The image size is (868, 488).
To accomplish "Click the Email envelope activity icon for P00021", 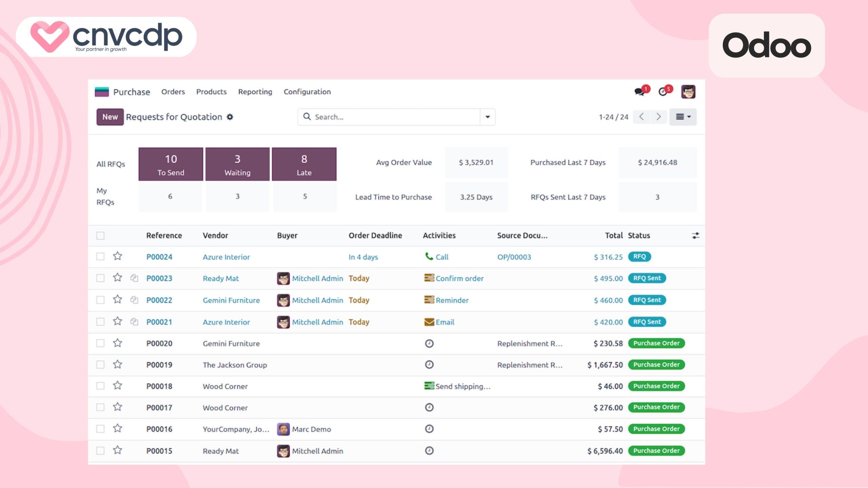I will click(429, 322).
